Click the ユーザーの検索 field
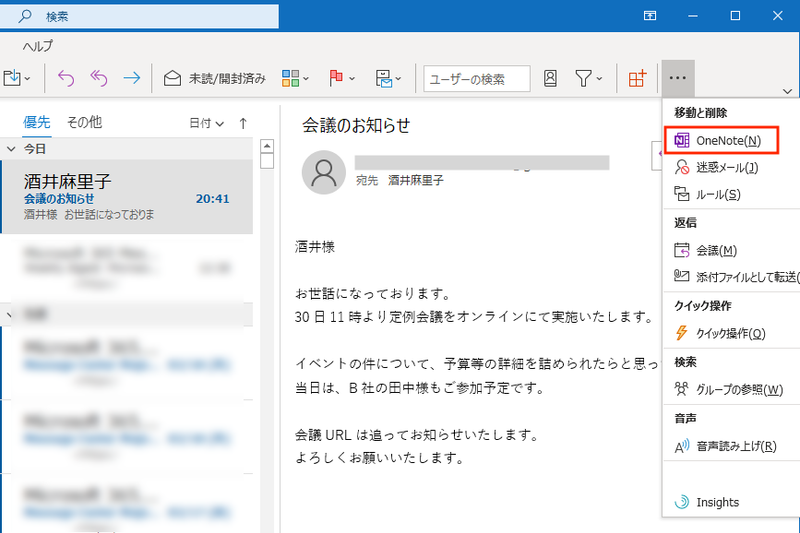Image resolution: width=800 pixels, height=533 pixels. point(477,79)
